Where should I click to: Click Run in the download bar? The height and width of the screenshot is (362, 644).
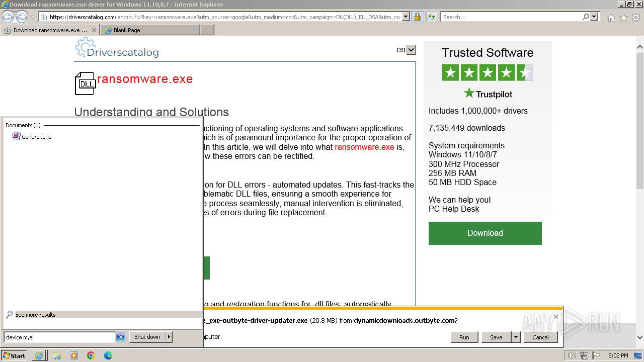point(464,337)
